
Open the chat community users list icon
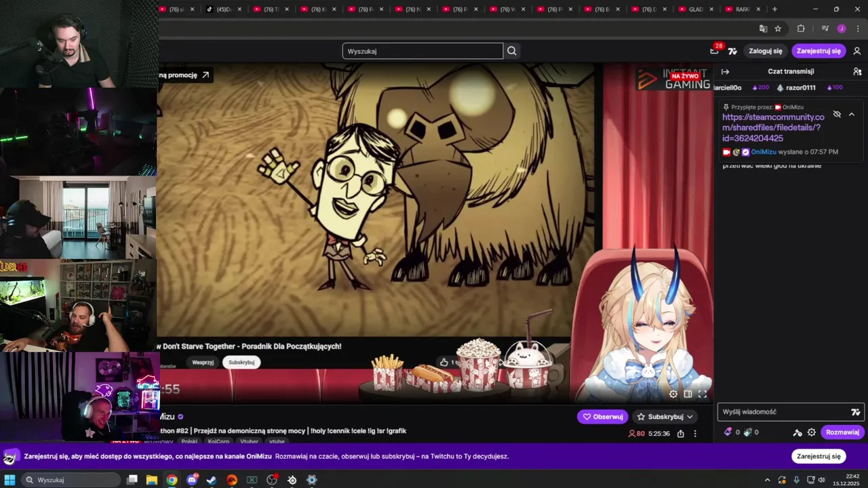pos(857,71)
